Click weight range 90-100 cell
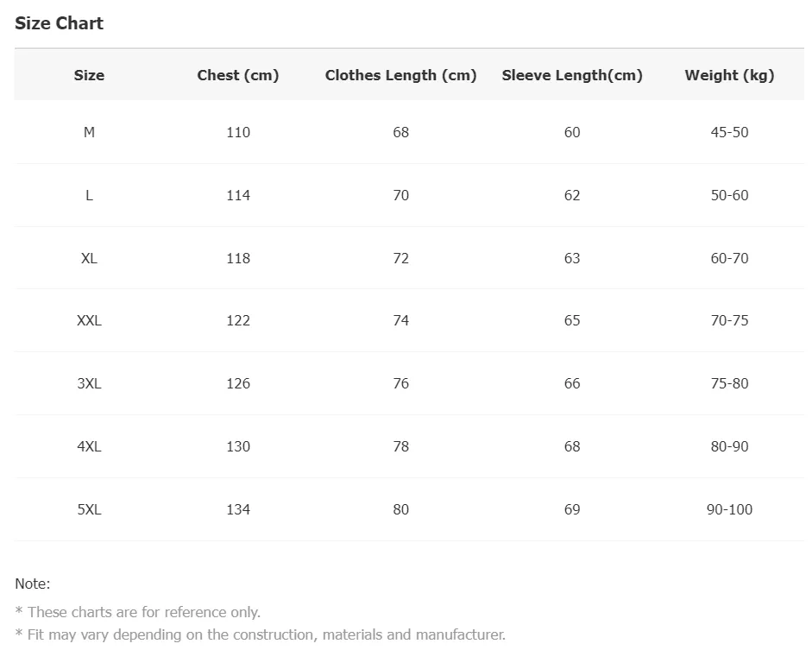Viewport: 812px width, 669px height. click(730, 509)
